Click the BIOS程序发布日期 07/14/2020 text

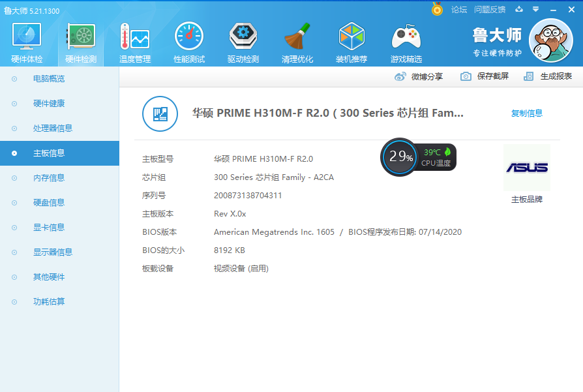click(x=405, y=232)
